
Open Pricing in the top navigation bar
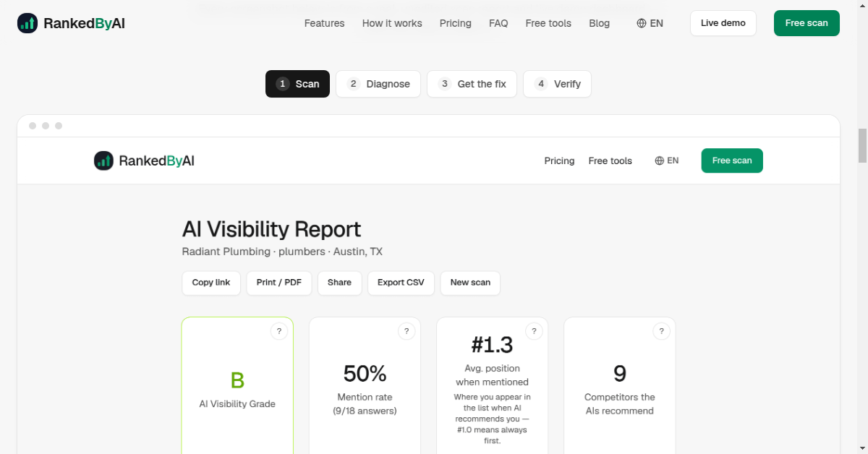(455, 23)
